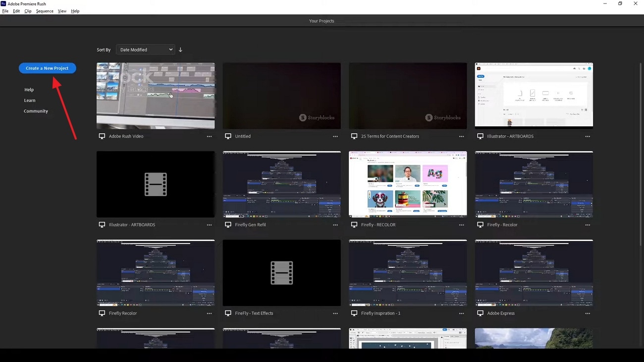The image size is (644, 362).
Task: Open more options for 25 Terms for Content Creators
Action: coord(462,136)
